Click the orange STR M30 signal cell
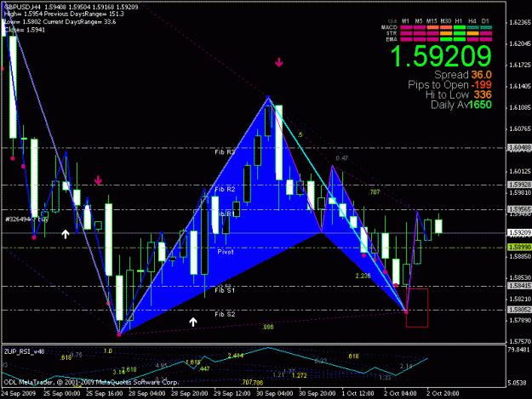532x399 pixels. (446, 33)
